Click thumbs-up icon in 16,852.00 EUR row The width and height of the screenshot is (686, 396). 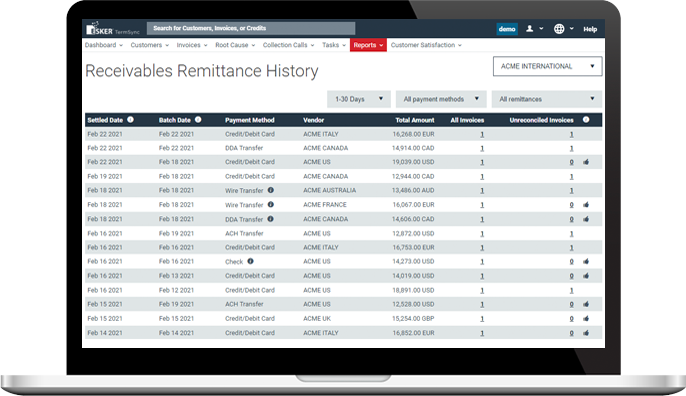pyautogui.click(x=586, y=333)
